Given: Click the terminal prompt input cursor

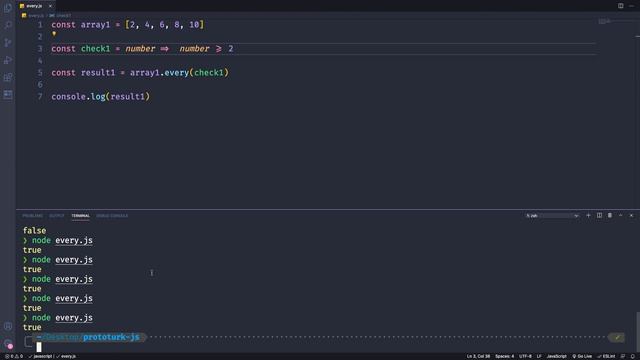Looking at the screenshot, I should click(x=39, y=347).
